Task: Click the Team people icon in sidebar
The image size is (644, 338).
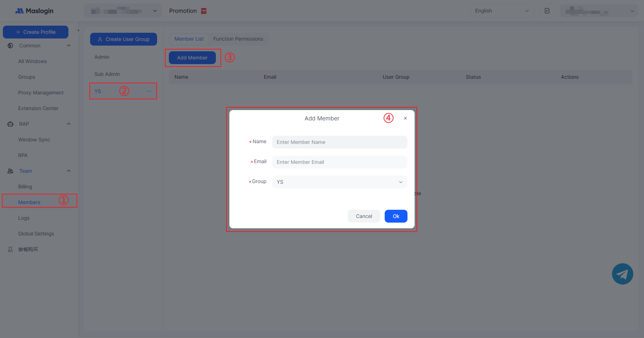Action: pyautogui.click(x=10, y=171)
